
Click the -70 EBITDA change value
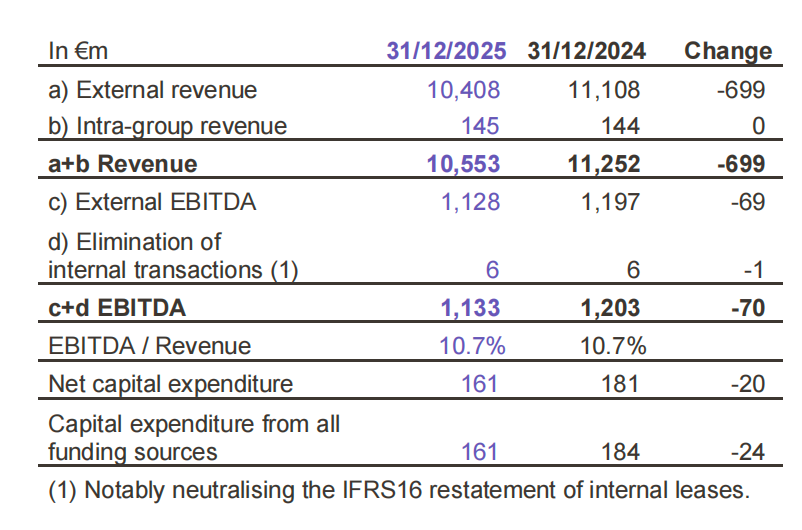pos(747,308)
